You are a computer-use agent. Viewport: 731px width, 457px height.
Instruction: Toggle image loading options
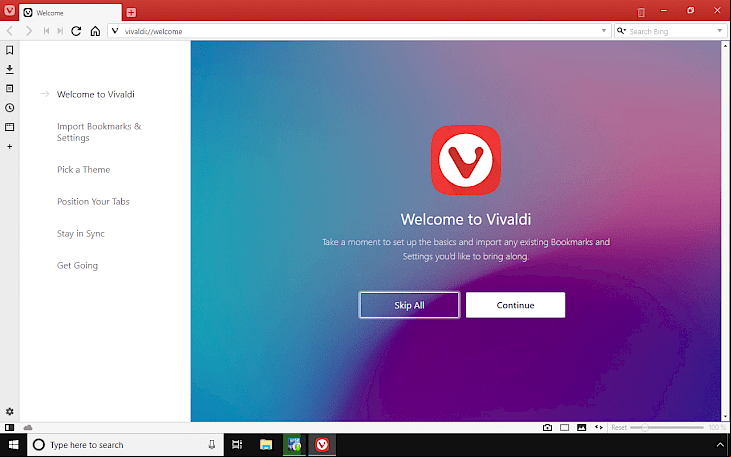click(x=581, y=427)
